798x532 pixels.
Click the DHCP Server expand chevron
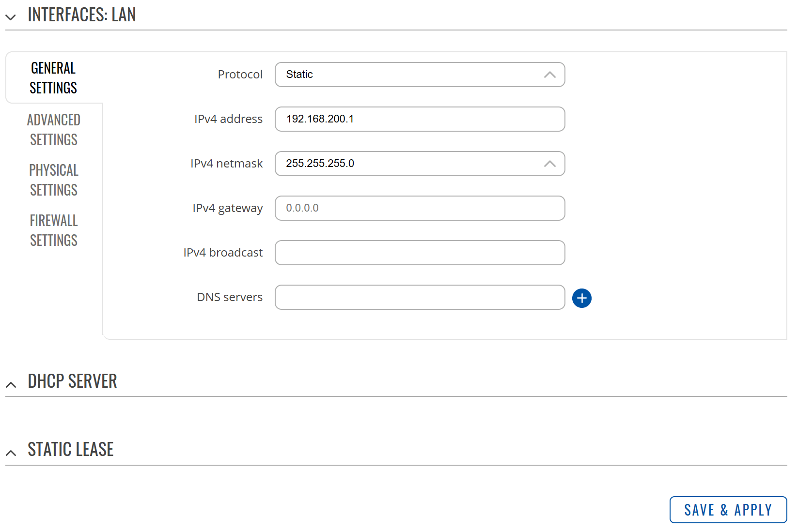tap(11, 385)
